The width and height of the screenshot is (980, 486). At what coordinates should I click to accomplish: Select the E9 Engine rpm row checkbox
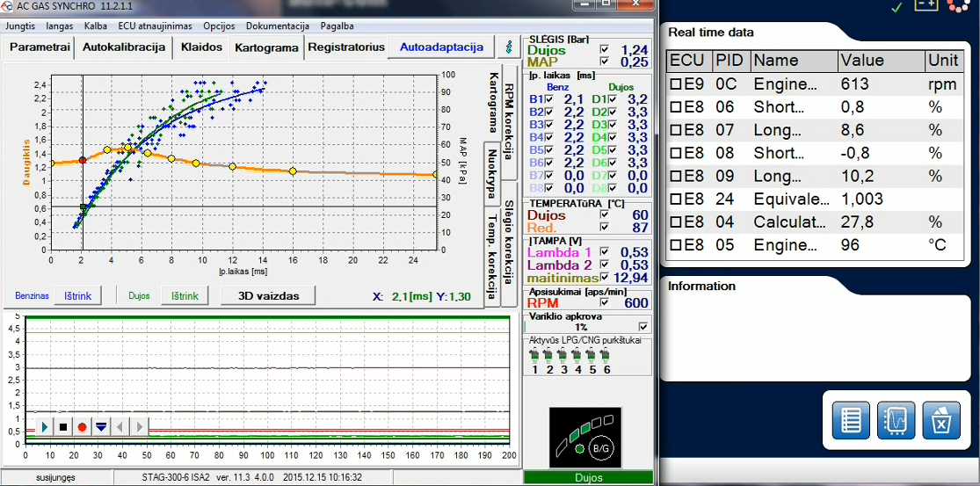coord(675,83)
